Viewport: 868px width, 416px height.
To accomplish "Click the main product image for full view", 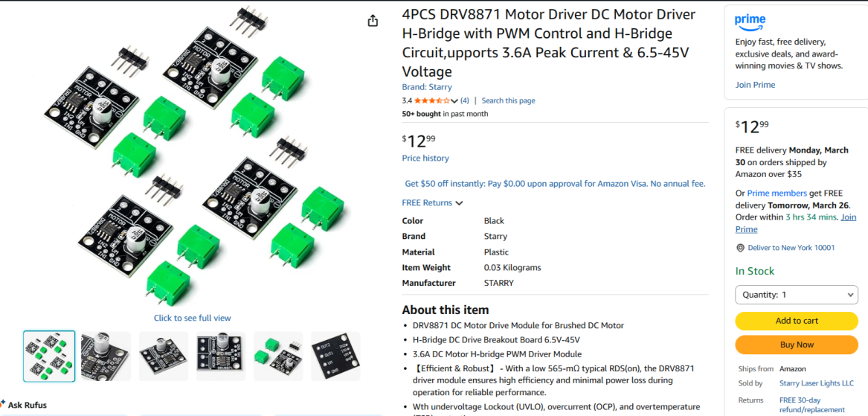I will [x=193, y=158].
